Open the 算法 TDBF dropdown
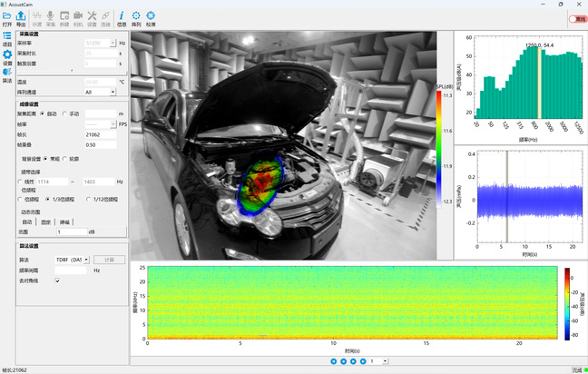 click(73, 260)
